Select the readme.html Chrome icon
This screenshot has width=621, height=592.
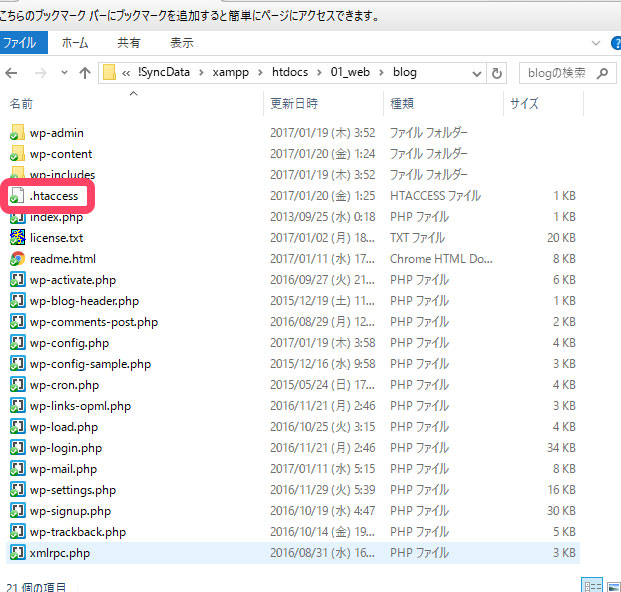[x=17, y=259]
